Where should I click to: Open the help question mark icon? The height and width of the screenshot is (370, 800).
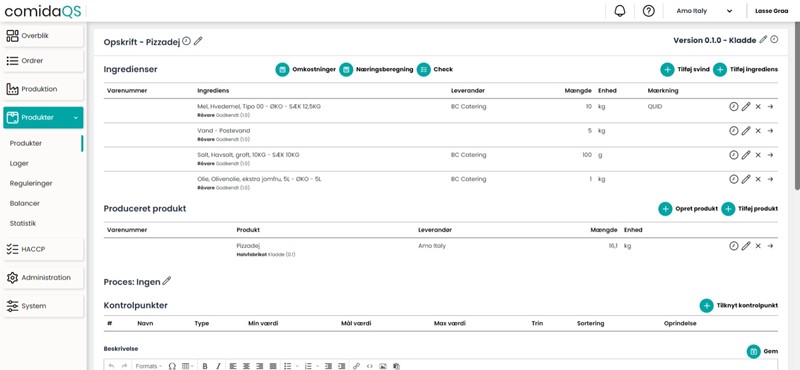coord(648,11)
